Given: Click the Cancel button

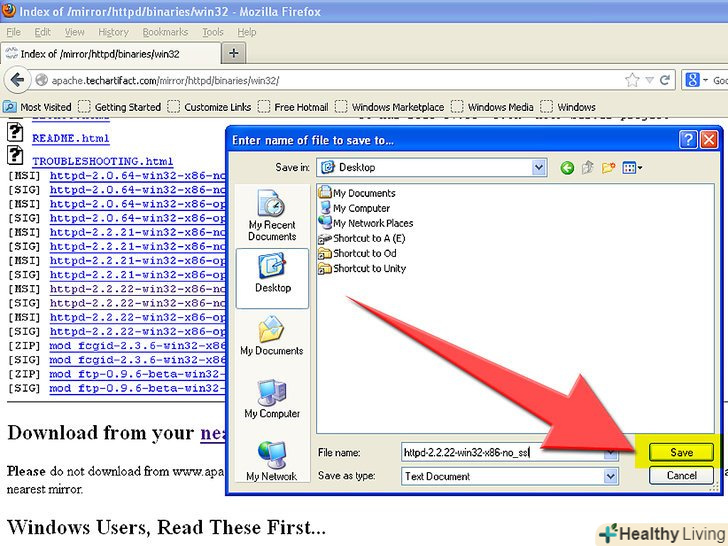Looking at the screenshot, I should [681, 475].
